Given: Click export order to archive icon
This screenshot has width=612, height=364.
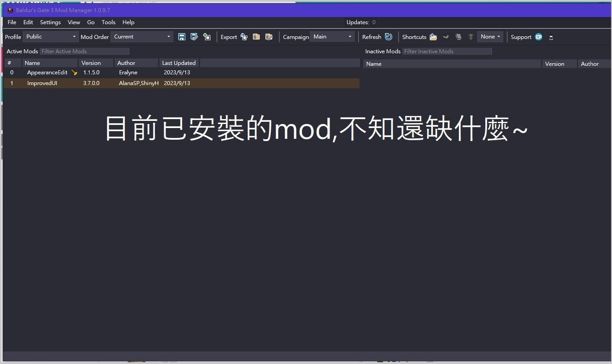Looking at the screenshot, I should [257, 37].
